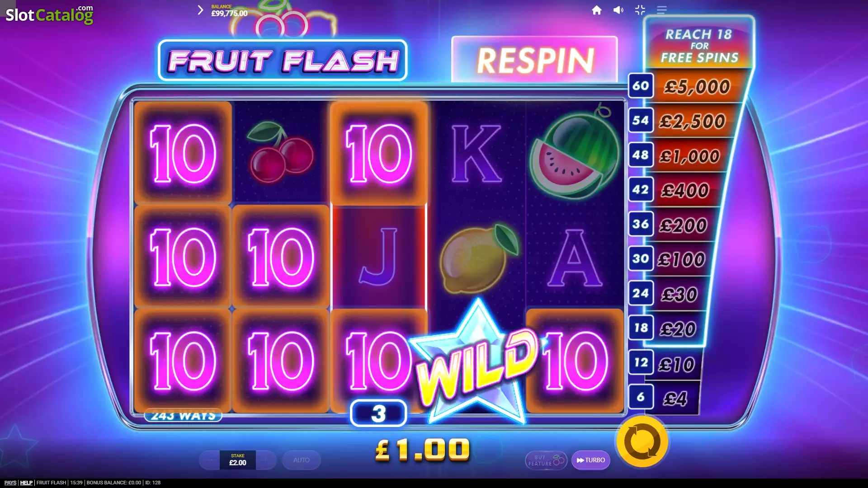The width and height of the screenshot is (868, 488).
Task: Click the lemon symbol on the reels
Action: (478, 258)
